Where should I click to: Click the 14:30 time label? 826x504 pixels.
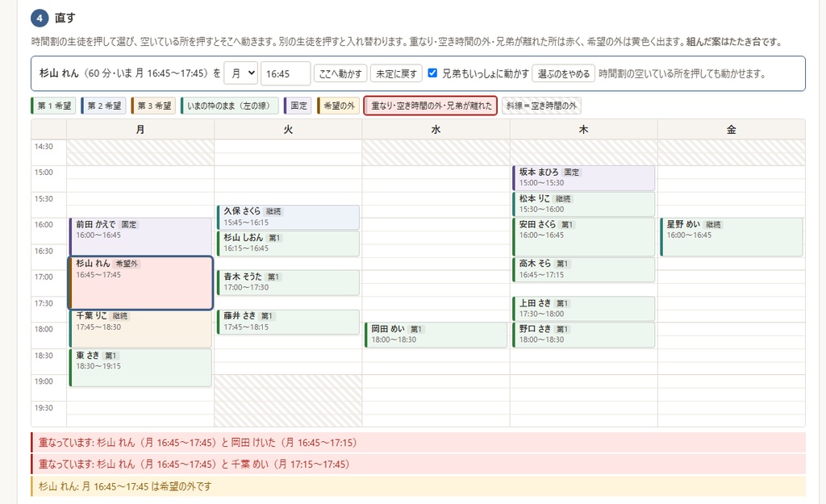coord(44,147)
